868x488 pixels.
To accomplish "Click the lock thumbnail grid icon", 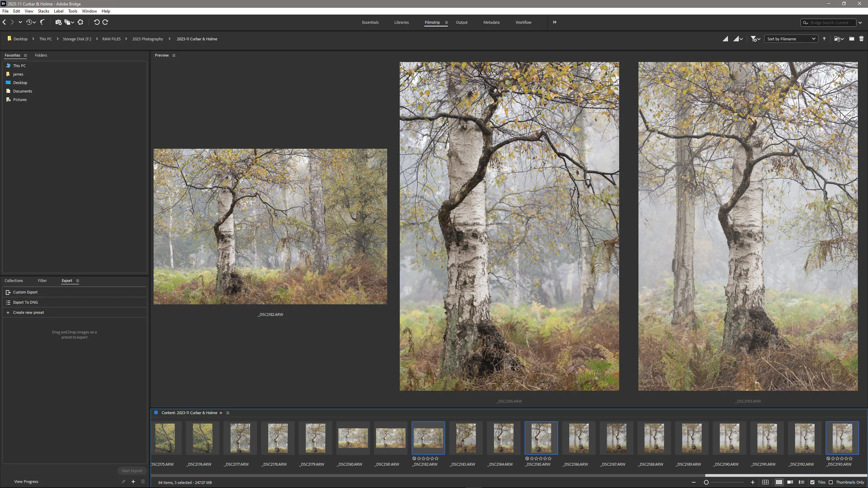I will click(765, 482).
